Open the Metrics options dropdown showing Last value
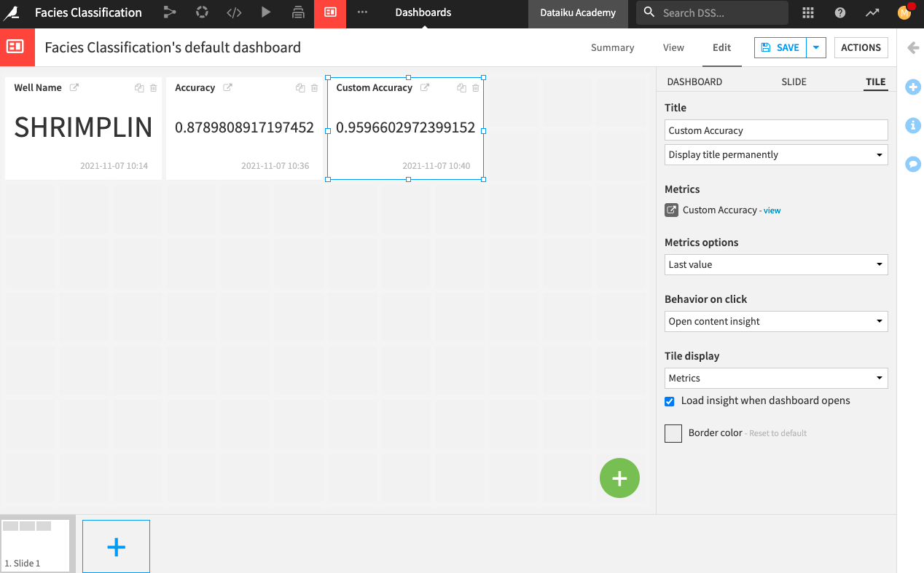This screenshot has height=573, width=924. click(775, 264)
